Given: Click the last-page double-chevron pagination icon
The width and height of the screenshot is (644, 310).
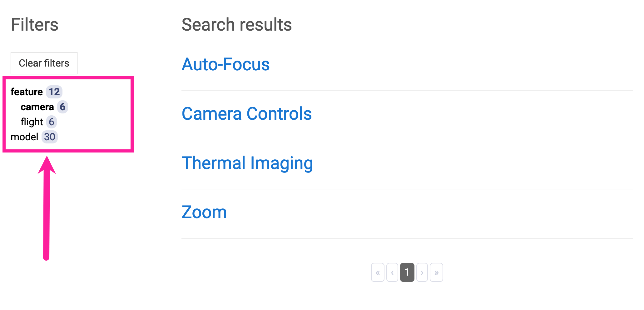Looking at the screenshot, I should [x=437, y=272].
